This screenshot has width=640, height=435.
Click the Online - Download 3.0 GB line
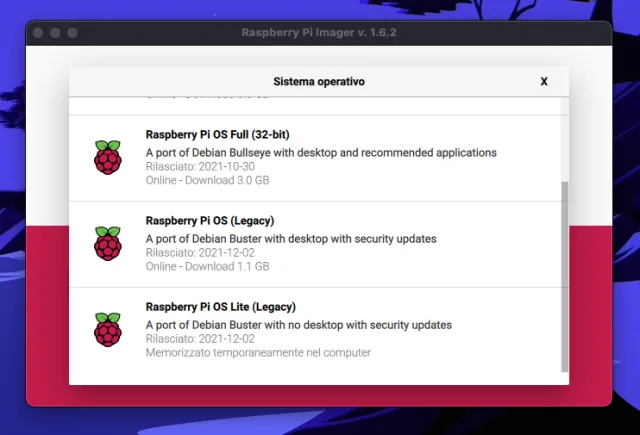coord(206,180)
